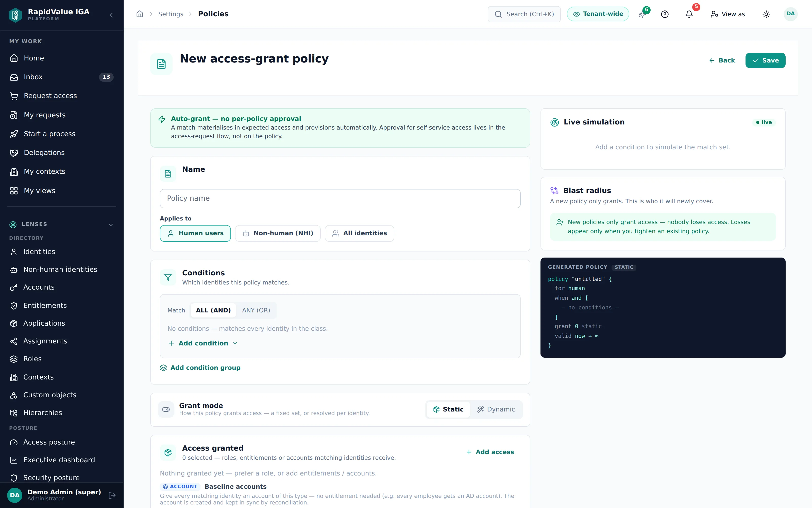Click into the Policy name field
This screenshot has width=812, height=508.
tap(340, 199)
